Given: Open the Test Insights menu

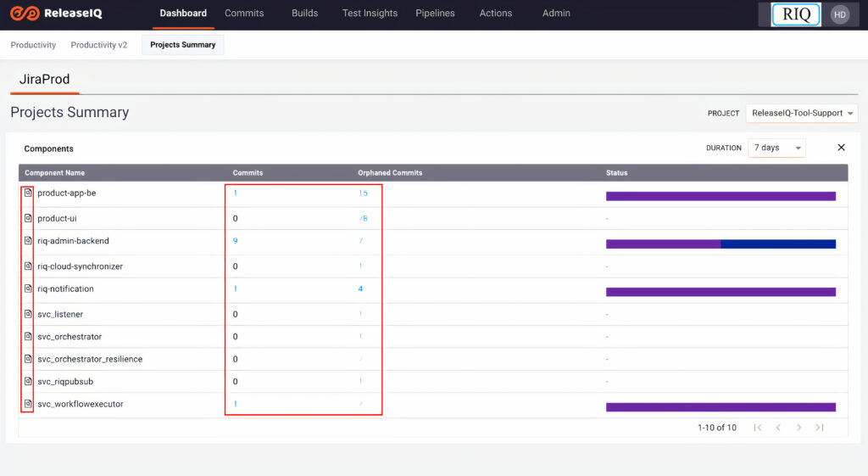Looking at the screenshot, I should click(x=370, y=14).
